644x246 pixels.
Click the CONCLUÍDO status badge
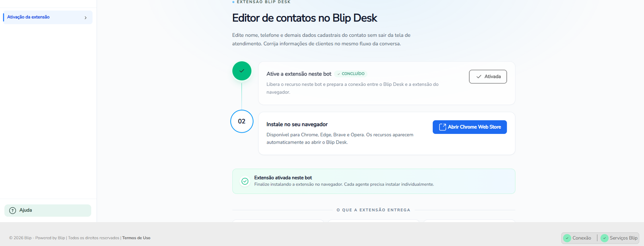[351, 74]
